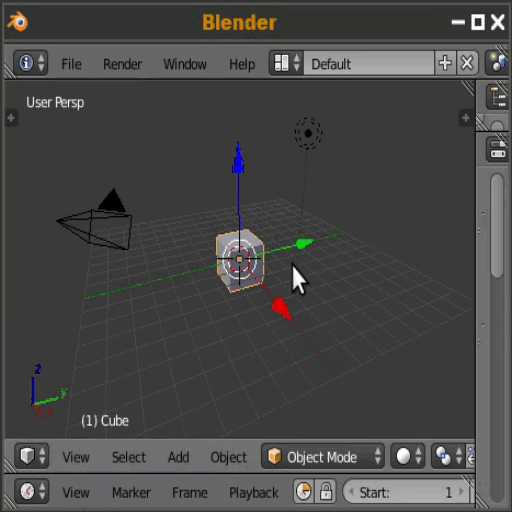The width and height of the screenshot is (512, 512).
Task: Click the Outliner editor type icon
Action: tap(498, 97)
